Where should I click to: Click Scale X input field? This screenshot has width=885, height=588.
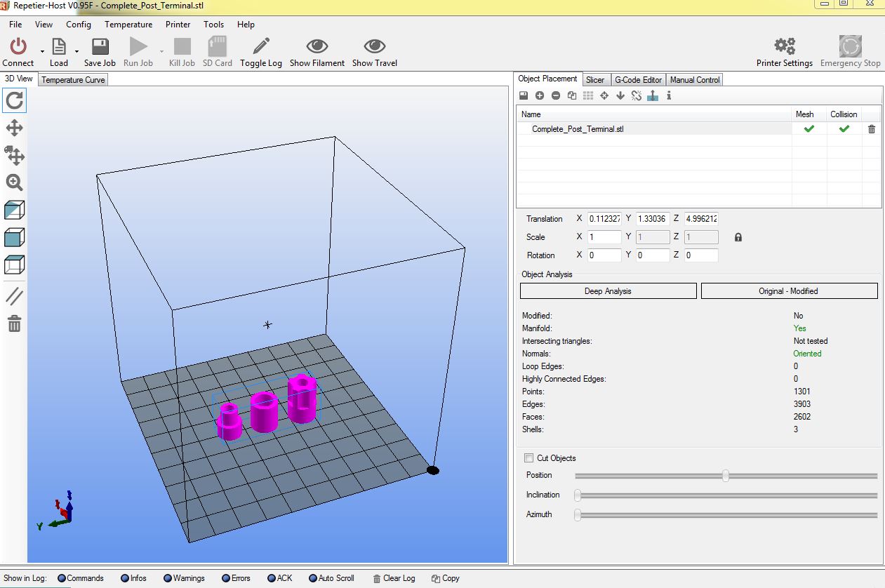[x=604, y=237]
